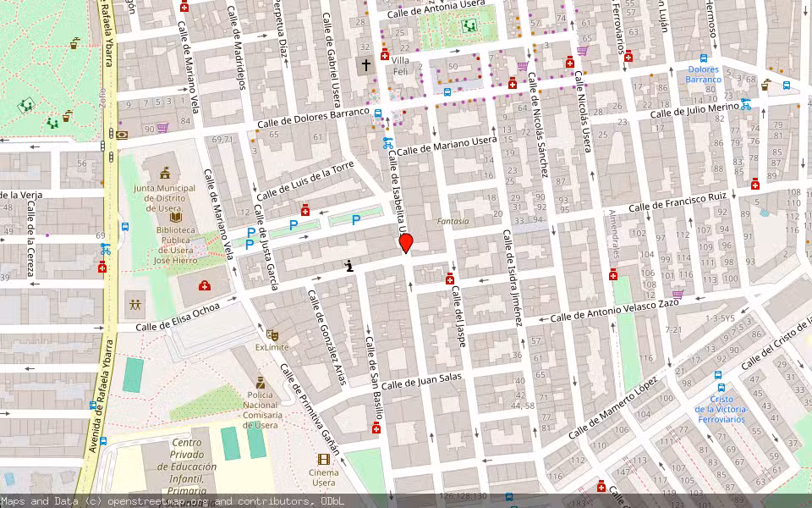Select the Calle de Juan Salas label
The width and height of the screenshot is (812, 508).
[x=421, y=382]
